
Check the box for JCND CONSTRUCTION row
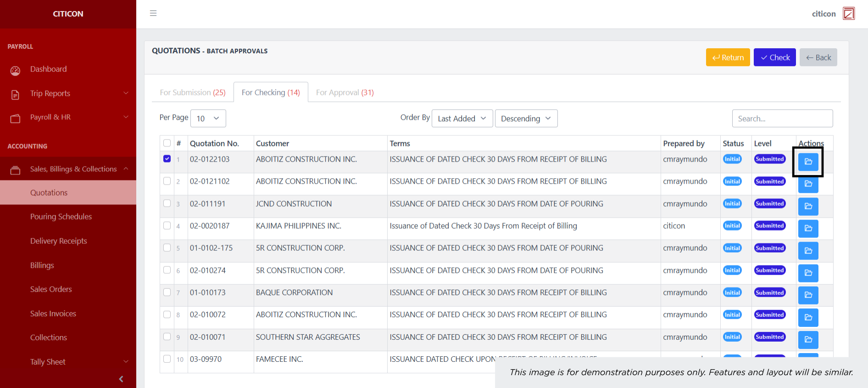pyautogui.click(x=167, y=203)
